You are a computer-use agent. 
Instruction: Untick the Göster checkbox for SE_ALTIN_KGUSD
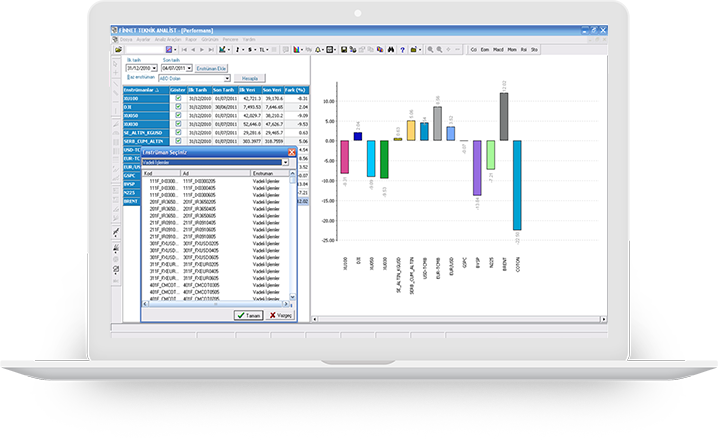click(x=178, y=132)
